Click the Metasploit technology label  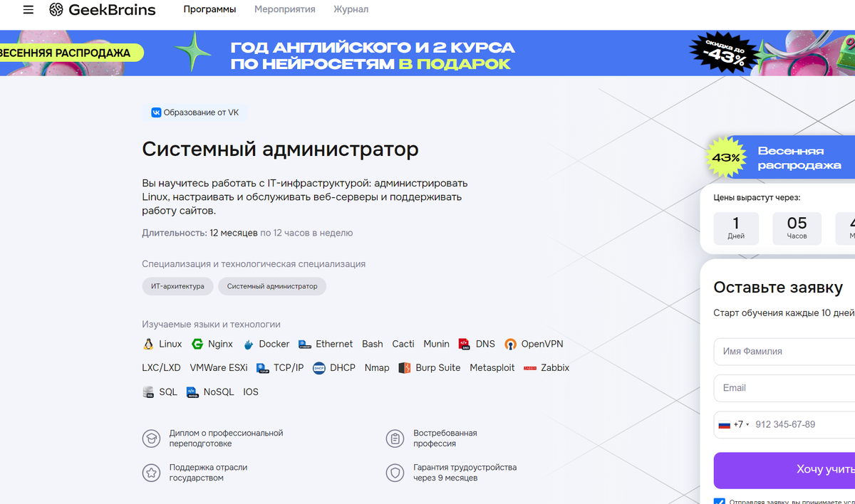click(492, 368)
